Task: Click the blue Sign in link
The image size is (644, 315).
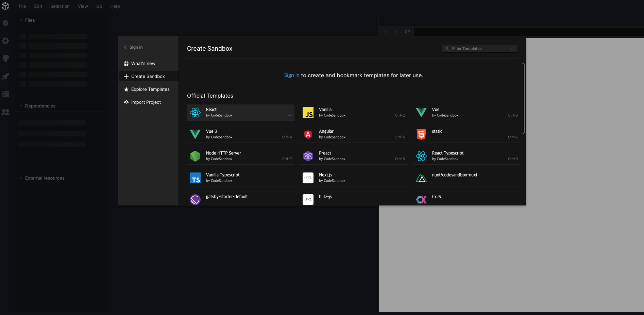Action: click(x=292, y=75)
